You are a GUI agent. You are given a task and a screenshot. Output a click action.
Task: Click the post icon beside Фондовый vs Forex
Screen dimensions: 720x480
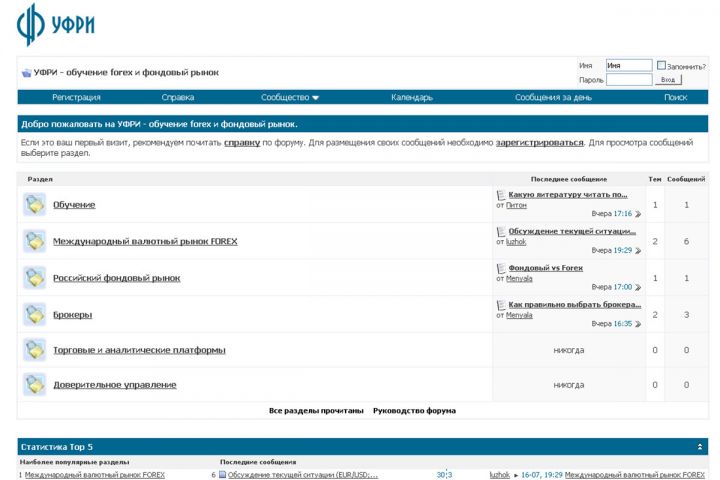(501, 268)
